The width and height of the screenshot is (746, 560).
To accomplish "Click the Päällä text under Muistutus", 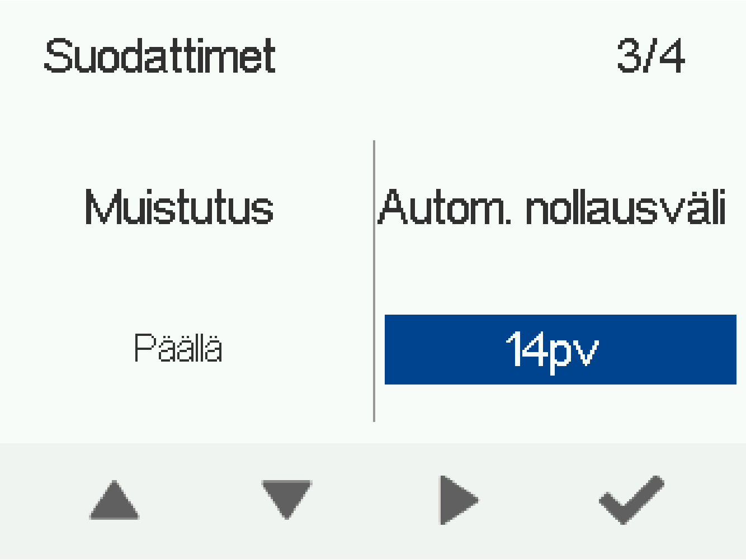I will 178,349.
